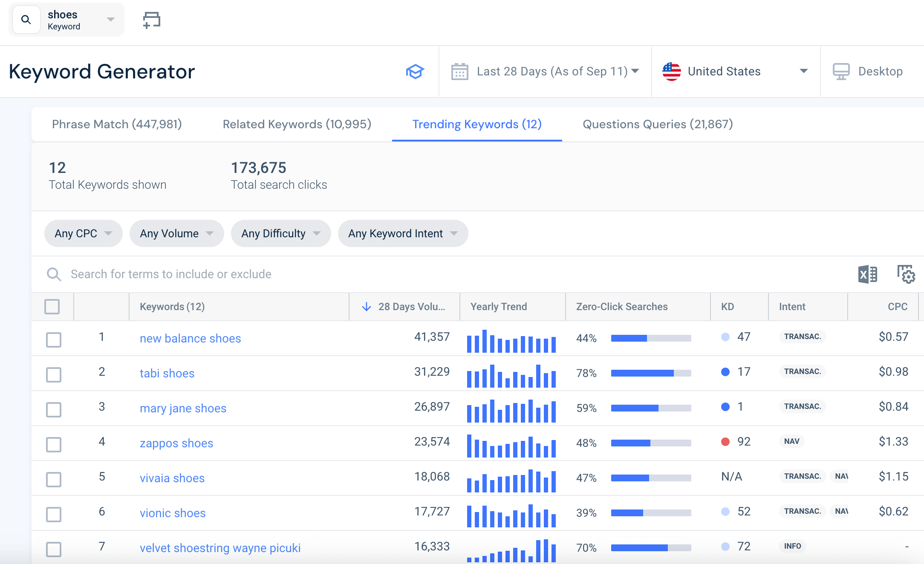Screen dimensions: 924x564
Task: Click KD difficulty dot for zappos shoes
Action: point(725,442)
